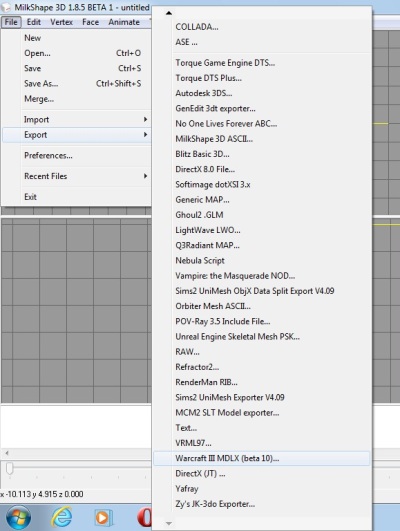The image size is (400, 531).
Task: Select Ghoul2 .GLM export
Action: 261,215
